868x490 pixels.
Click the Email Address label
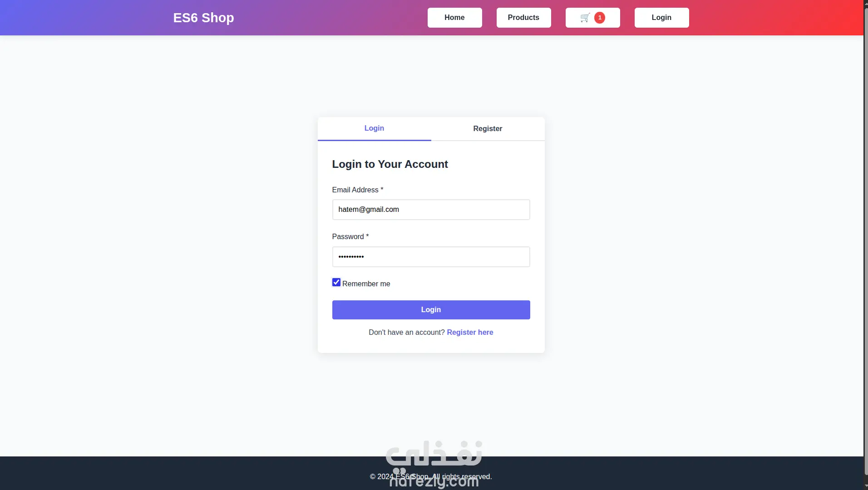(x=357, y=190)
